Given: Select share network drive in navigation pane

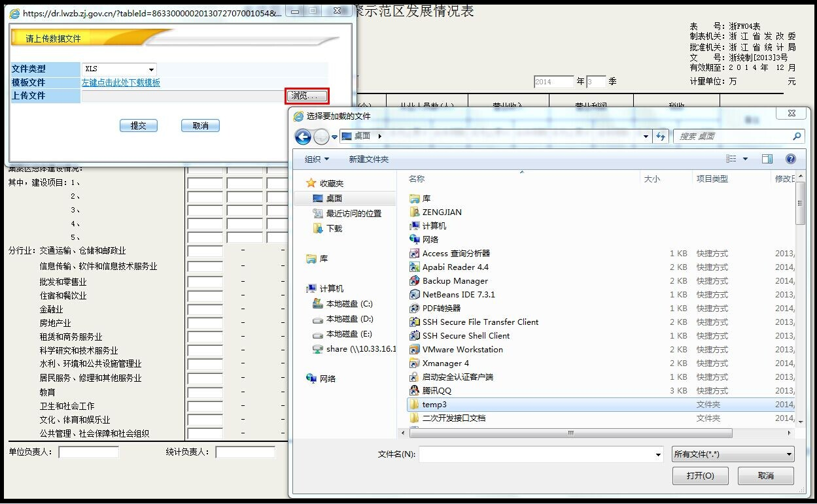Looking at the screenshot, I should pos(355,348).
